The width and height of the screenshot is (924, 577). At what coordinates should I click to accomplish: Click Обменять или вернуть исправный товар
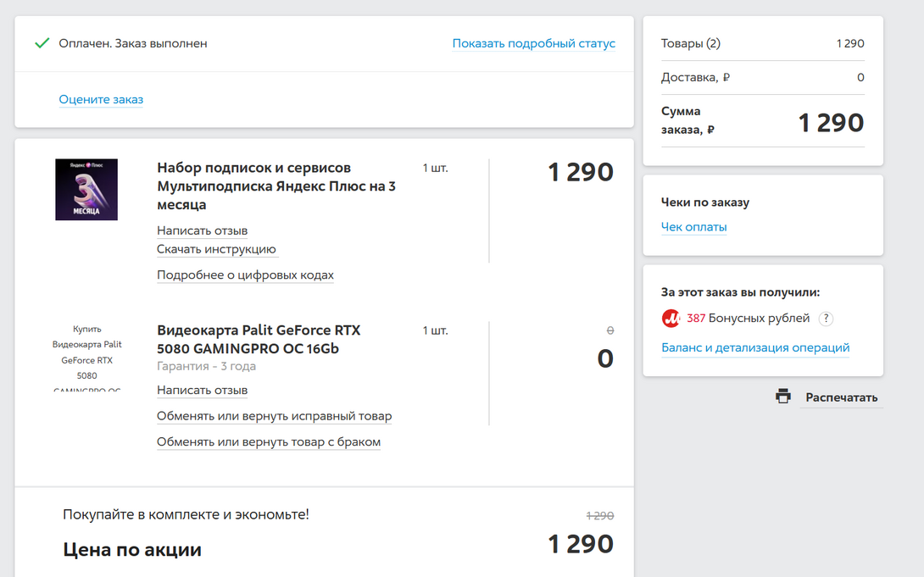point(274,416)
